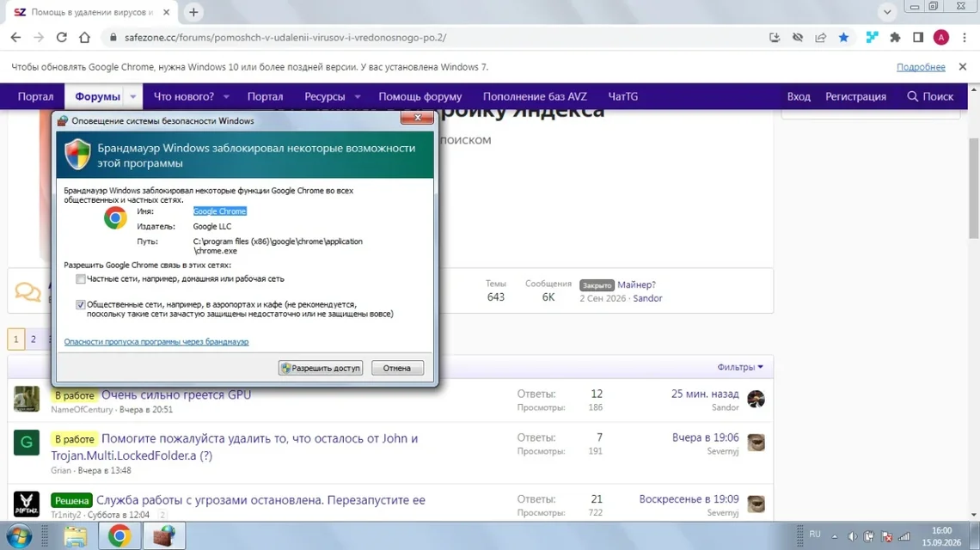The width and height of the screenshot is (980, 550).
Task: Click the search magnifier Поиск
Action: 930,96
